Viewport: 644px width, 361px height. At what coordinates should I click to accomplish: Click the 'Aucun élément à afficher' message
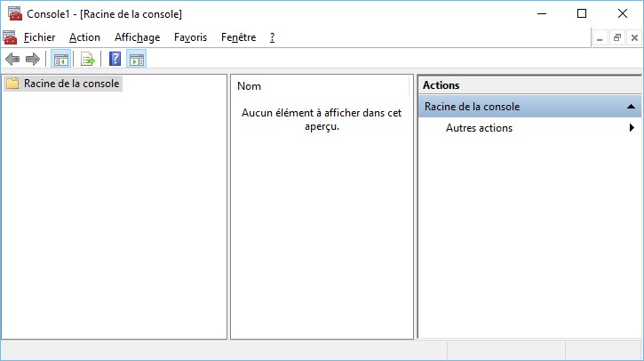pos(322,120)
